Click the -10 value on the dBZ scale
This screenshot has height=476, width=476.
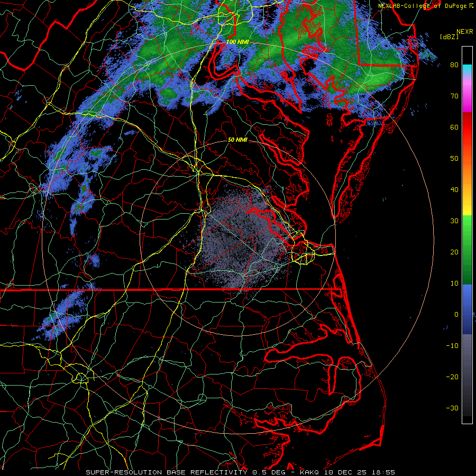click(x=452, y=346)
